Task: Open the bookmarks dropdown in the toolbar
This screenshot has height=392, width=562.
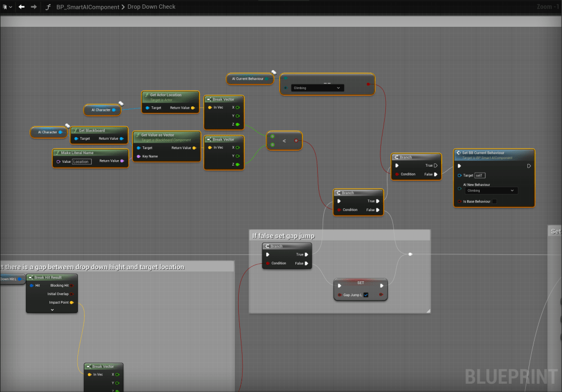Action: pyautogui.click(x=7, y=7)
